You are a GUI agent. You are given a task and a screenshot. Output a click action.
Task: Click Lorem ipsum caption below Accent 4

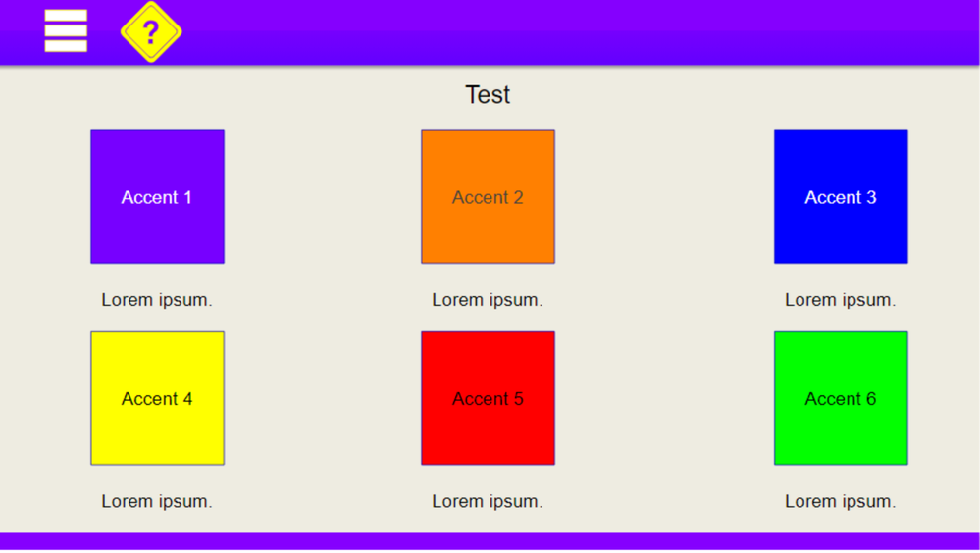click(x=157, y=501)
